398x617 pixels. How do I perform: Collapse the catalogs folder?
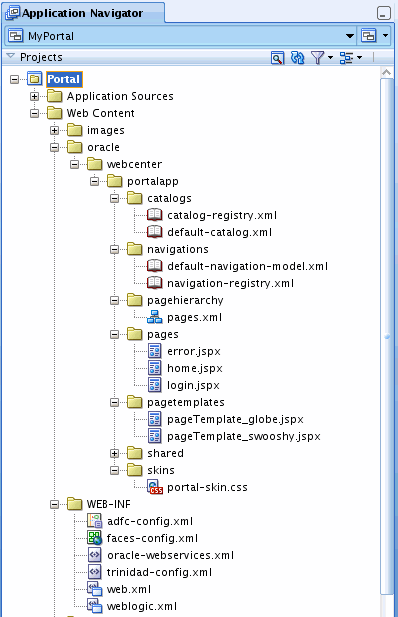[x=115, y=198]
